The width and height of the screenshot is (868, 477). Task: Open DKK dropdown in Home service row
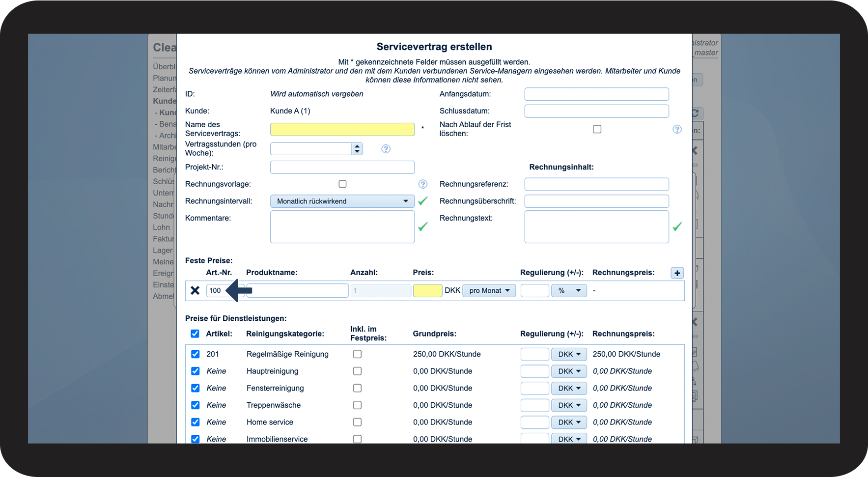coord(569,422)
